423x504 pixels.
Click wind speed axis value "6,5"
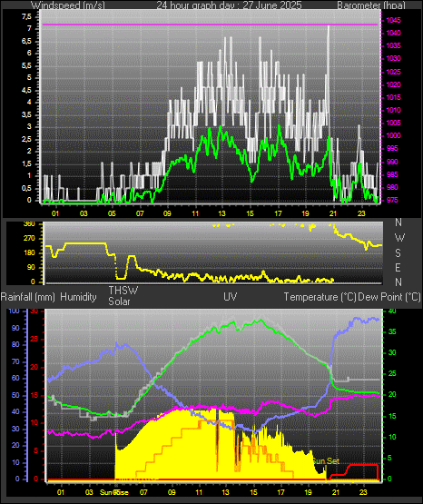(x=26, y=42)
